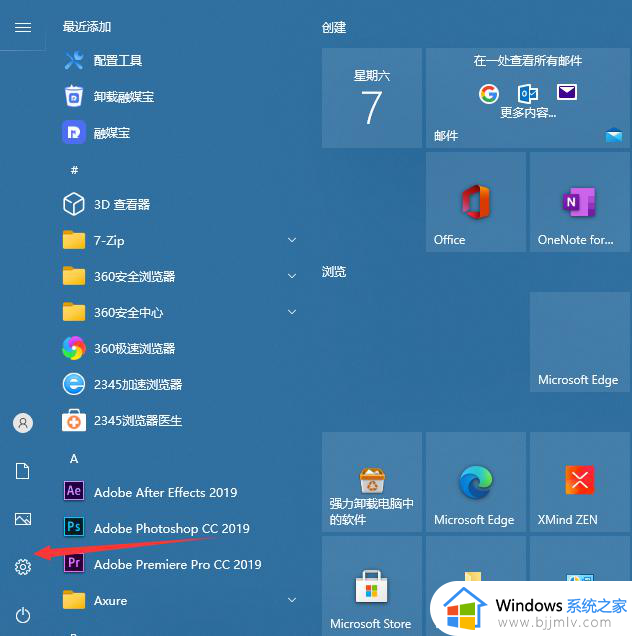Click the 最近添加 heading
Viewport: 632px width, 636px height.
click(87, 27)
